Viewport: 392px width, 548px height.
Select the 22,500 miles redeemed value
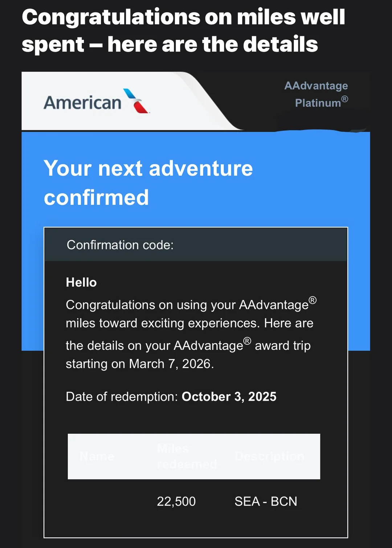176,501
